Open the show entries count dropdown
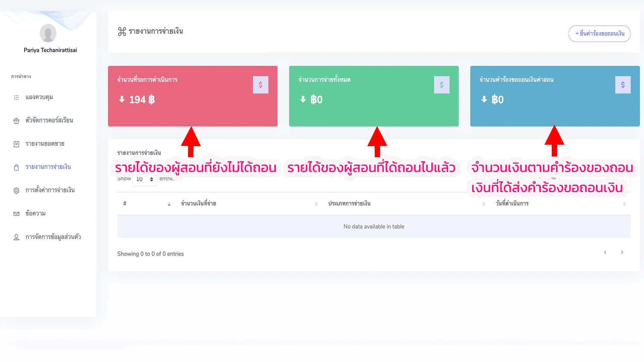The width and height of the screenshot is (644, 362). pos(145,180)
